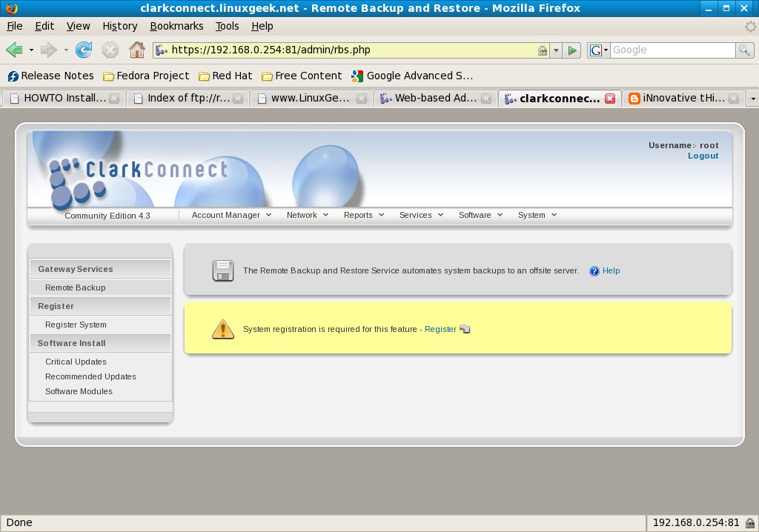759x532 pixels.
Task: Expand the Services menu
Action: (421, 215)
